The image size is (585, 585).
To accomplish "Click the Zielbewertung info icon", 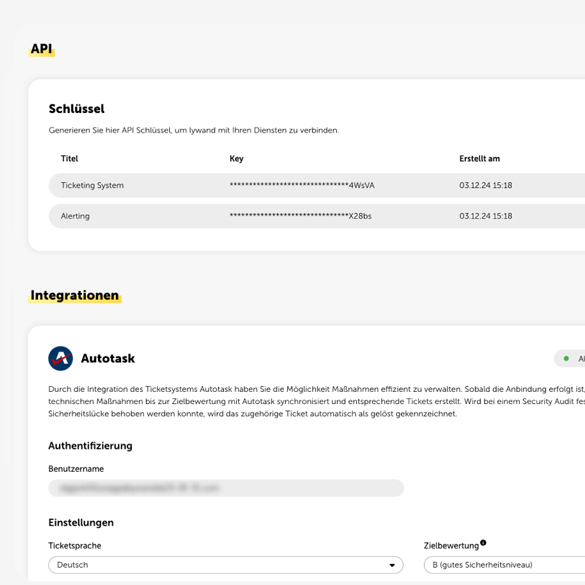I will (483, 542).
